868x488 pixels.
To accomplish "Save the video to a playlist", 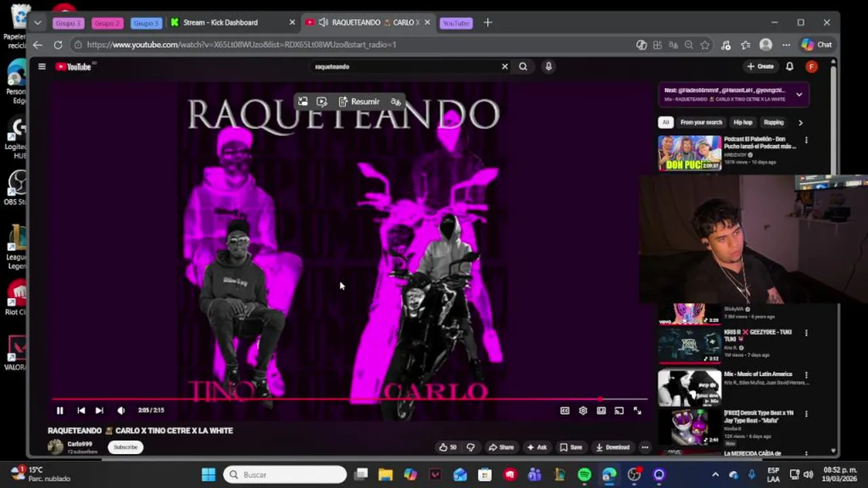I will coord(571,447).
